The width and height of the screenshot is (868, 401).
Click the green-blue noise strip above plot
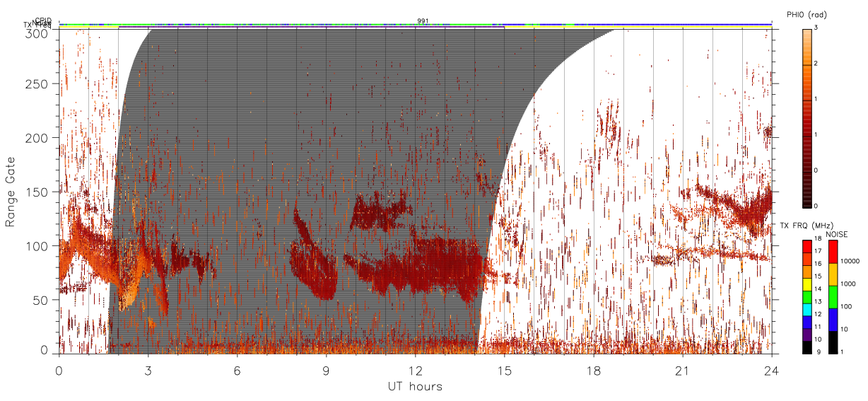pyautogui.click(x=416, y=24)
